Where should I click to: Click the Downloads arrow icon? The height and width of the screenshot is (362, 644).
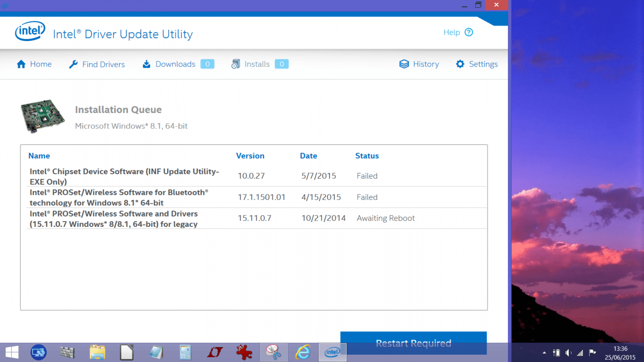[x=146, y=64]
